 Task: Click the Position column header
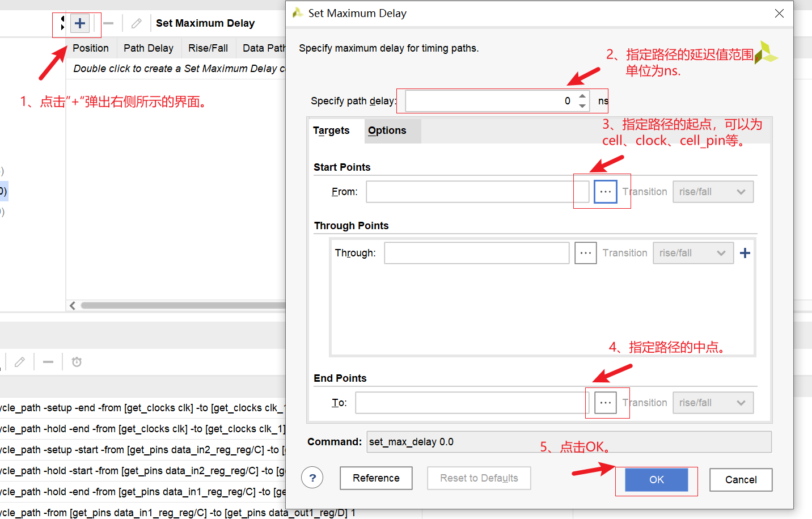pyautogui.click(x=91, y=48)
